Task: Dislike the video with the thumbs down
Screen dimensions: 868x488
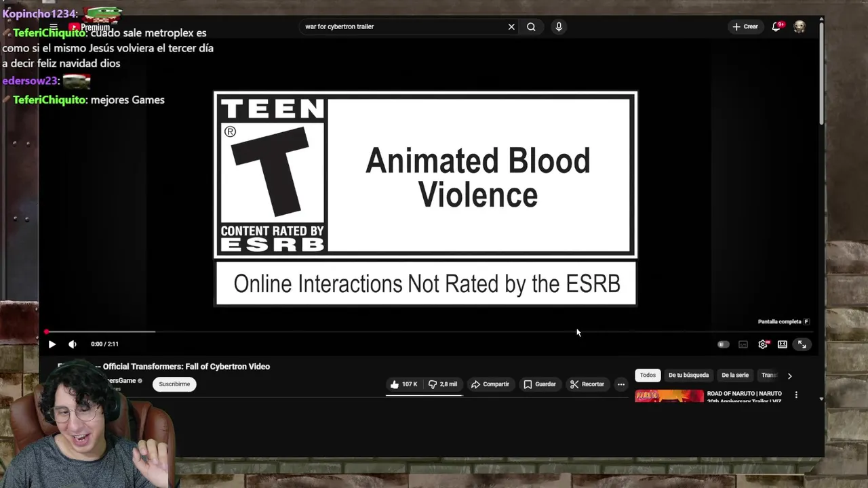Action: [442, 384]
